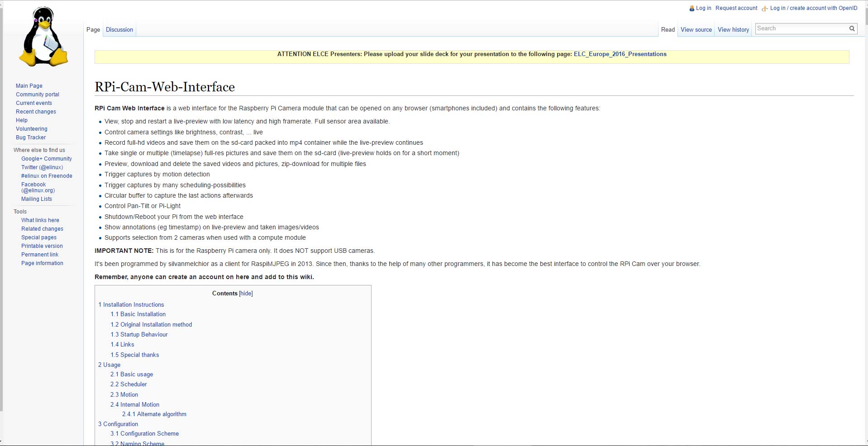Viewport: 868px width, 446px height.
Task: Jump to 1.1 Basic Installation
Action: (x=138, y=314)
